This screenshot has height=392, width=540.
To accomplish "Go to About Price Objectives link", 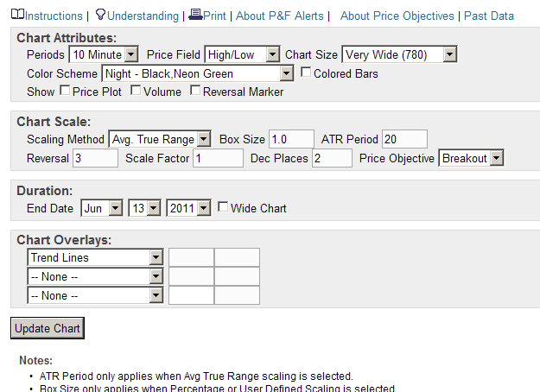I will (397, 16).
